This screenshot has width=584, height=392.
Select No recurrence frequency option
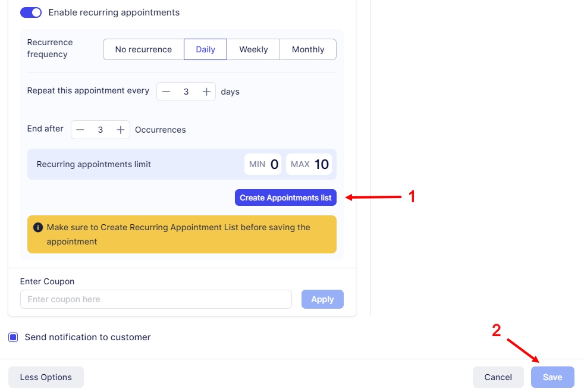pyautogui.click(x=143, y=49)
